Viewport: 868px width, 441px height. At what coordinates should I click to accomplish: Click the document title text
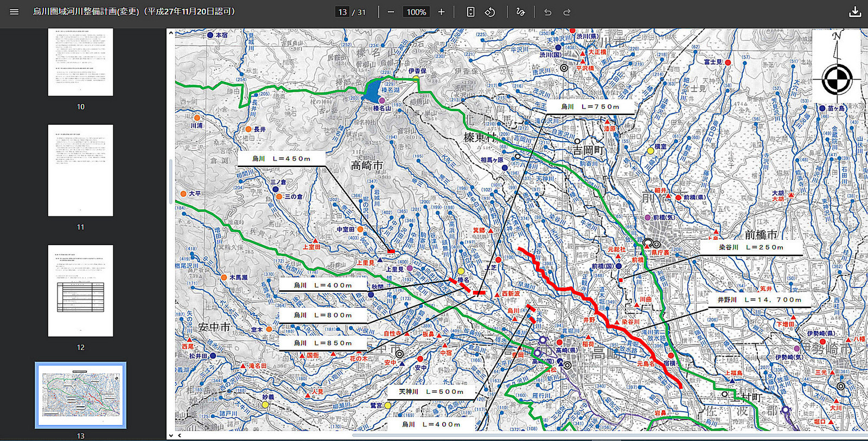[134, 11]
